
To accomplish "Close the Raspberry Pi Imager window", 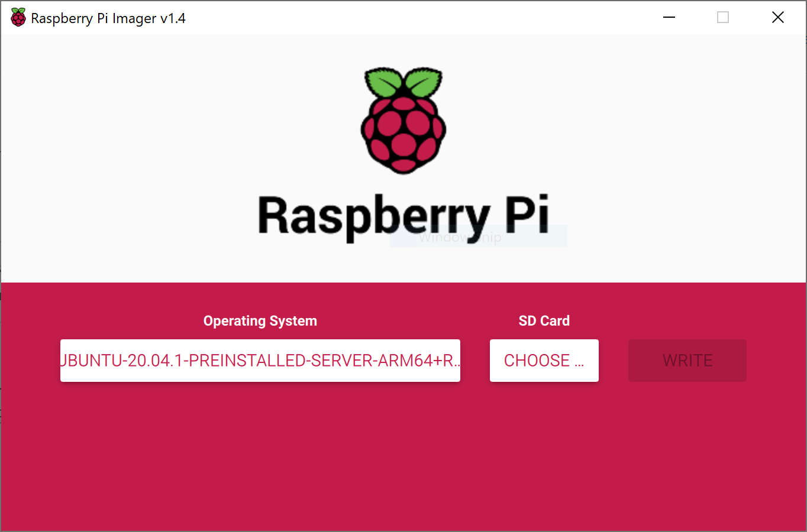I will [777, 17].
